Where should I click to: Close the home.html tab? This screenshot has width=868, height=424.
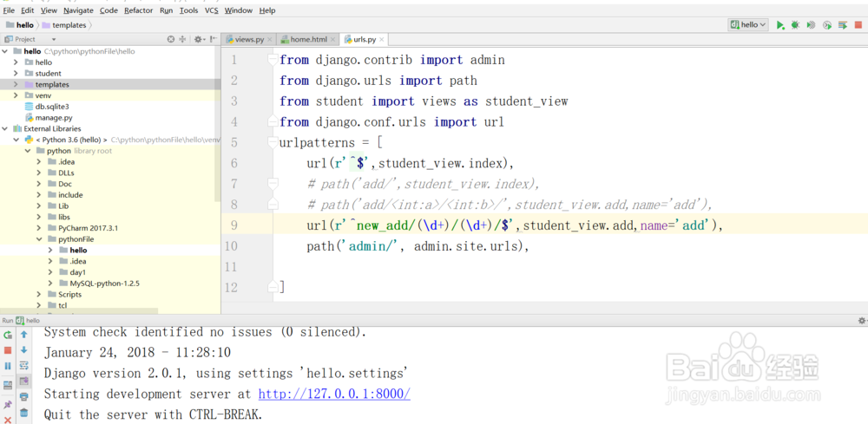click(332, 40)
